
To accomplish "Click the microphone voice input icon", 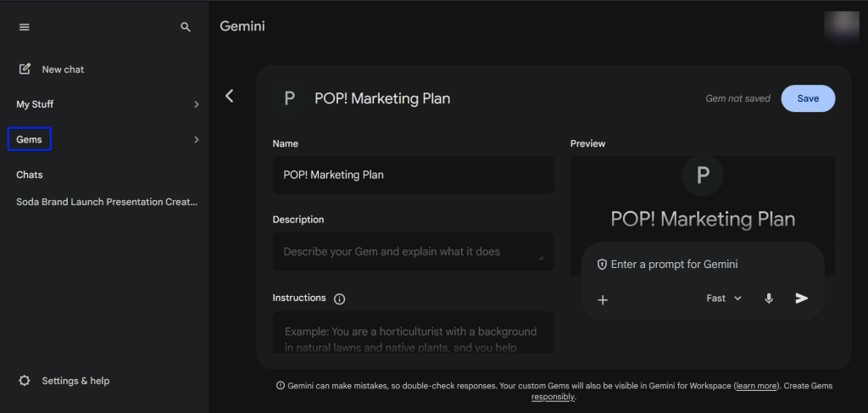I will point(769,299).
